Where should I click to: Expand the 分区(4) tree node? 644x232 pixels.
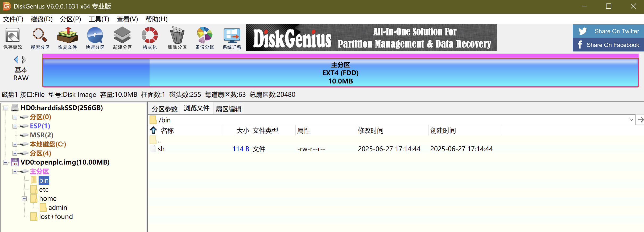(15, 153)
